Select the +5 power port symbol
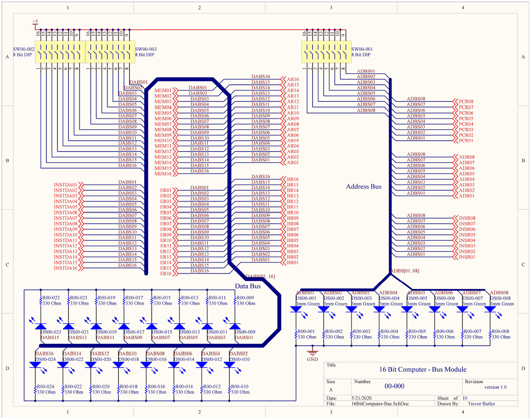This screenshot has height=420, width=531. coord(35,24)
